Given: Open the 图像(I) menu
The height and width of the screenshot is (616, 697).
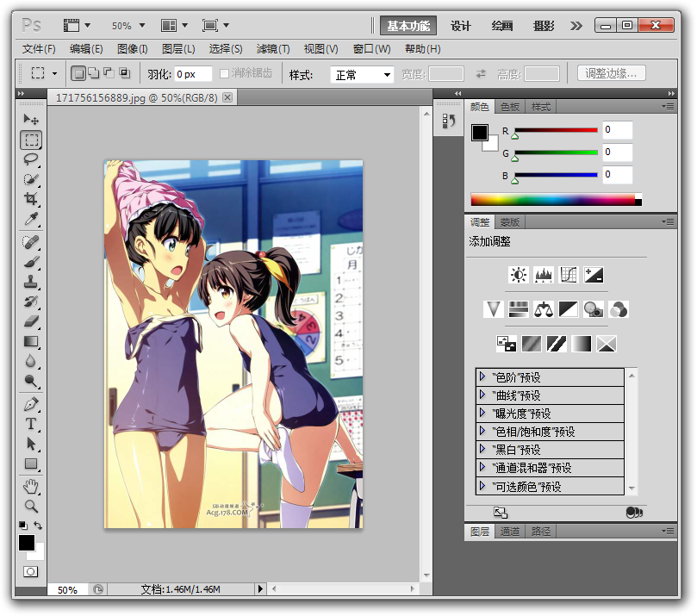Looking at the screenshot, I should click(133, 49).
